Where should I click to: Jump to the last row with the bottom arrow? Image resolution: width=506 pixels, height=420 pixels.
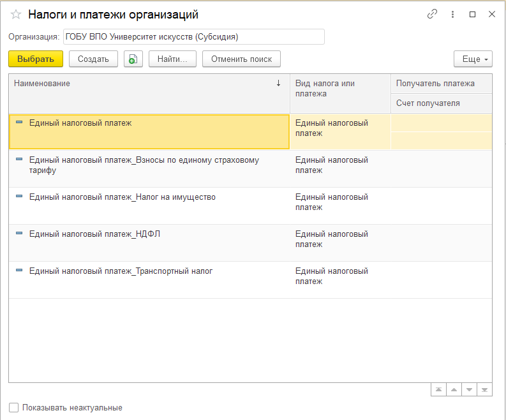click(484, 389)
